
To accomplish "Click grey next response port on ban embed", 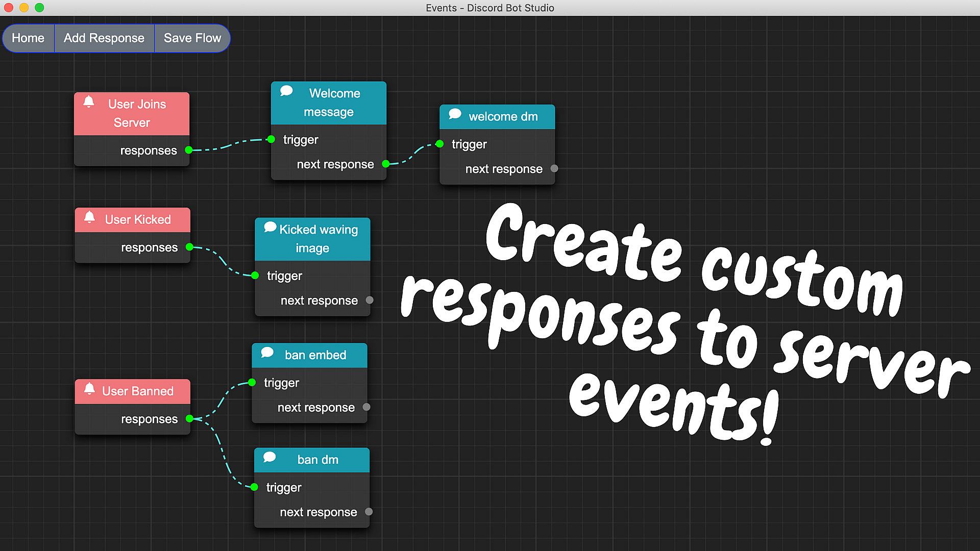I will 366,407.
